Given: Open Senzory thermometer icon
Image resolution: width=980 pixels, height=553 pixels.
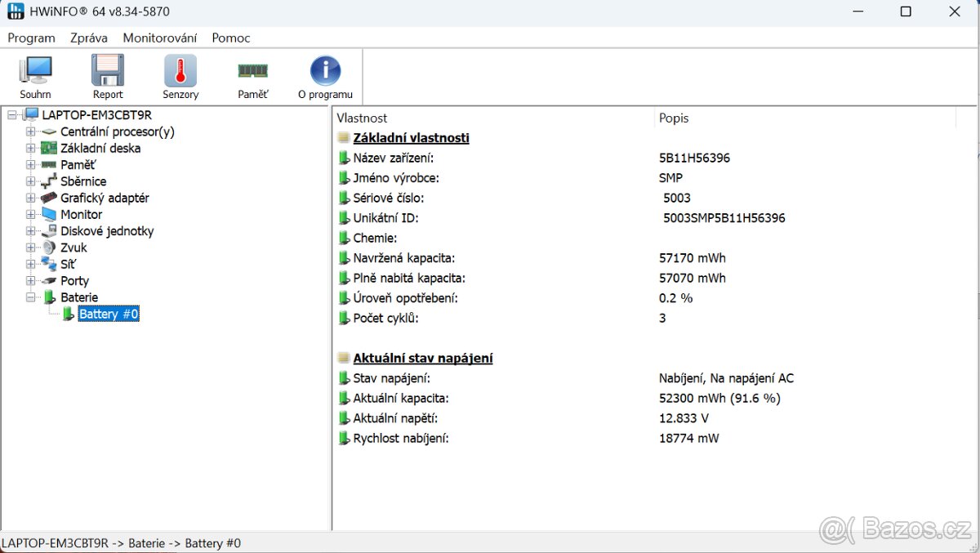Looking at the screenshot, I should point(180,72).
